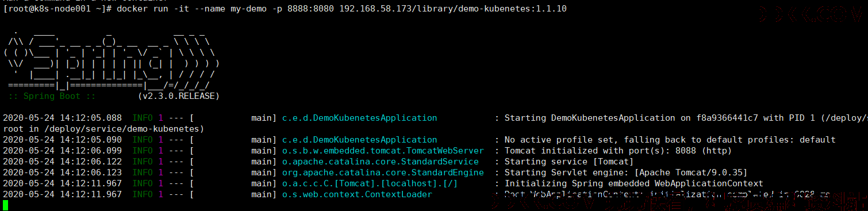The height and width of the screenshot is (211, 868).
Task: Click the o.apache.catalina.core.StandardService logger name
Action: pyautogui.click(x=380, y=162)
